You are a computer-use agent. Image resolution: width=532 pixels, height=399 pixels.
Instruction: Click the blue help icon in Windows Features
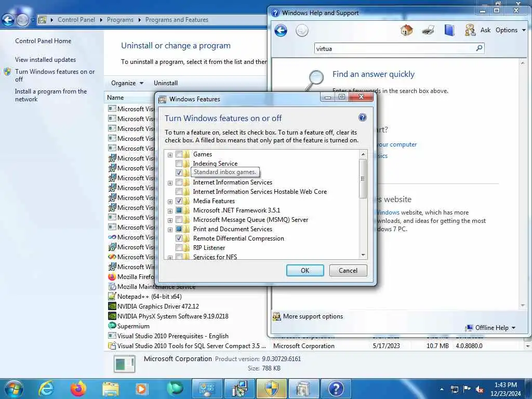click(x=362, y=118)
